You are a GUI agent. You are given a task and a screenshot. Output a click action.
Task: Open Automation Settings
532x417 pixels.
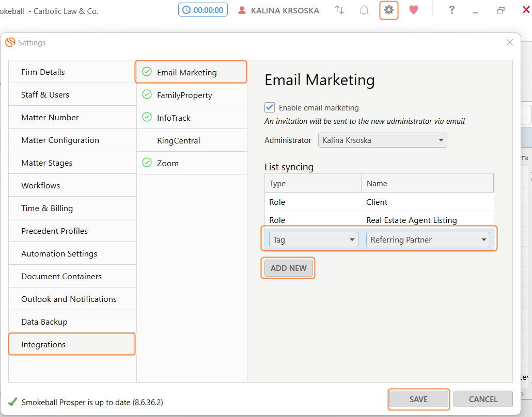pos(72,253)
